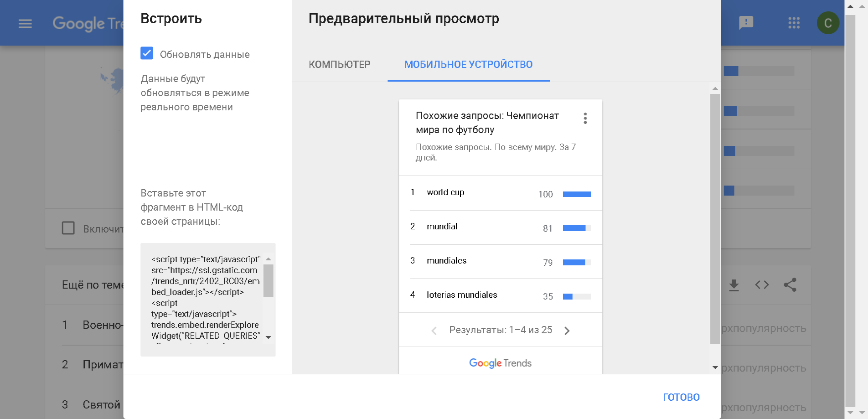Click the embed code icon

click(762, 285)
